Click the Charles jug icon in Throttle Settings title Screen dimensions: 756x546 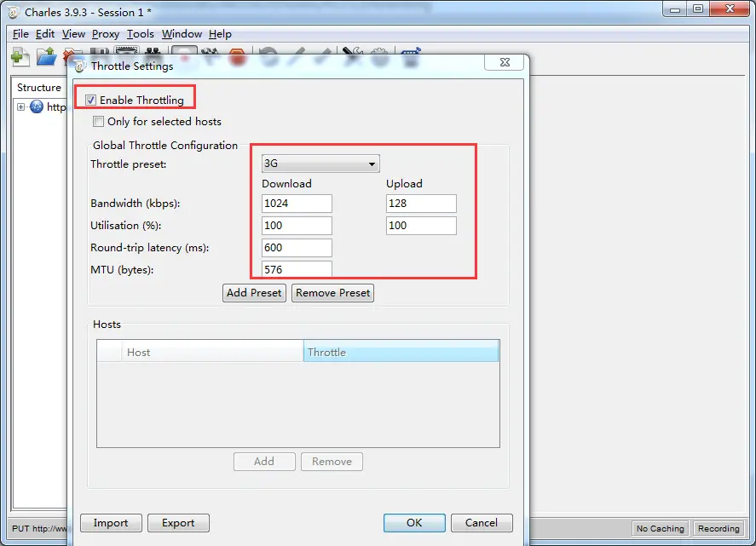(80, 66)
